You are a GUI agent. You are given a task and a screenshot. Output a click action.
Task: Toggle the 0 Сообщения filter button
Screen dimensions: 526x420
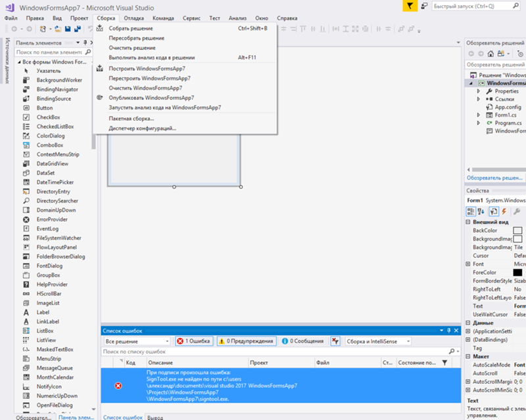(302, 341)
